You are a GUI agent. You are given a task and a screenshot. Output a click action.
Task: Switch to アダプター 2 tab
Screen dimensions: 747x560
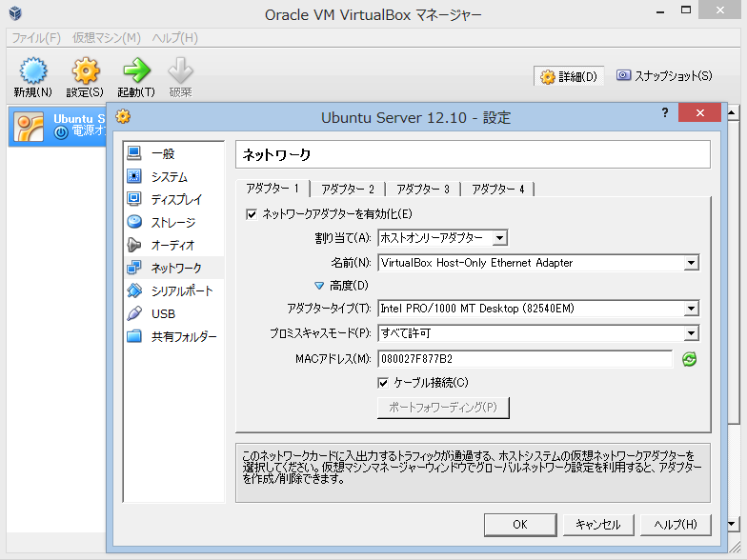[x=347, y=189]
